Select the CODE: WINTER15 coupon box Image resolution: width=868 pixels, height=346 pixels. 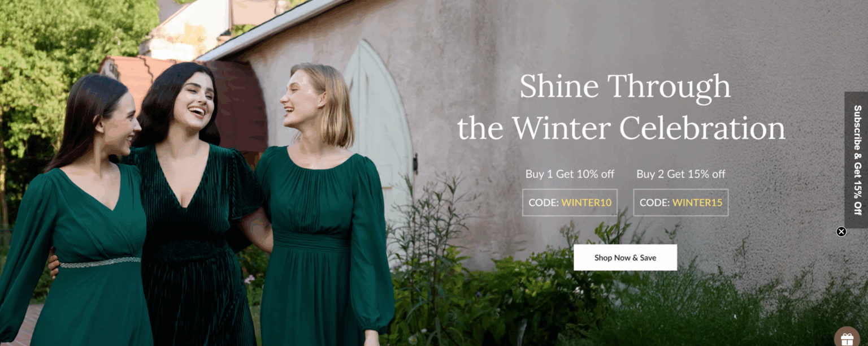click(681, 202)
